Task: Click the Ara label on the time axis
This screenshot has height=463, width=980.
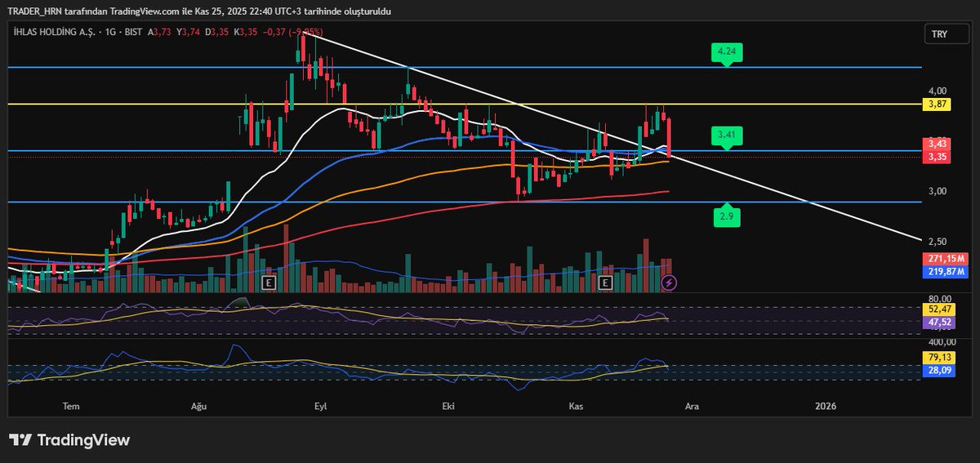Action: pos(692,405)
